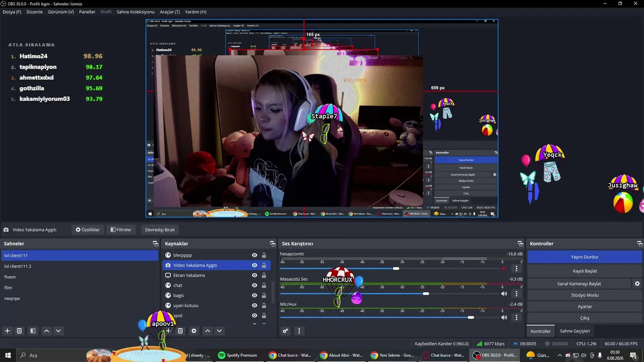Select the 'lol client111 2' scene
Image resolution: width=644 pixels, height=362 pixels.
click(x=79, y=266)
